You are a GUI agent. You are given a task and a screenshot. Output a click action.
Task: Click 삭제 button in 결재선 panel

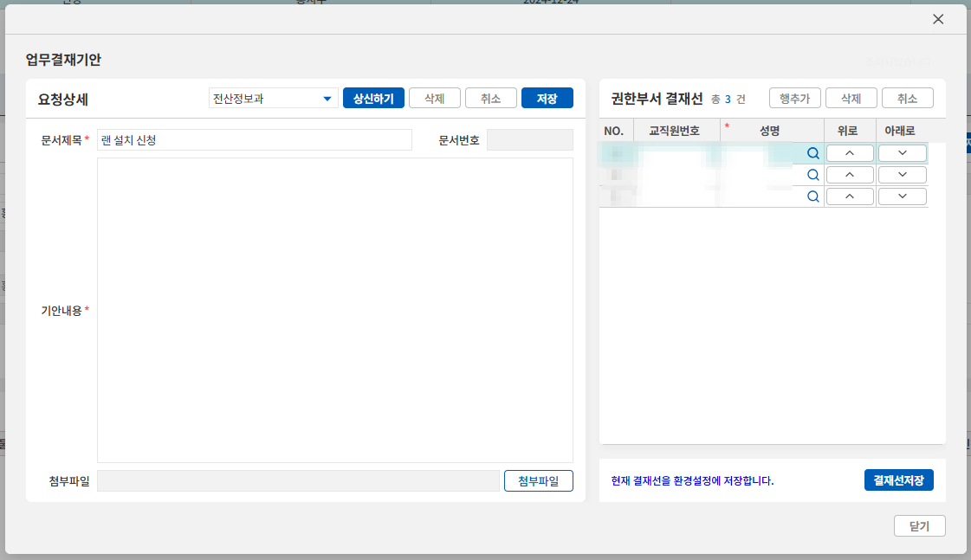[851, 99]
